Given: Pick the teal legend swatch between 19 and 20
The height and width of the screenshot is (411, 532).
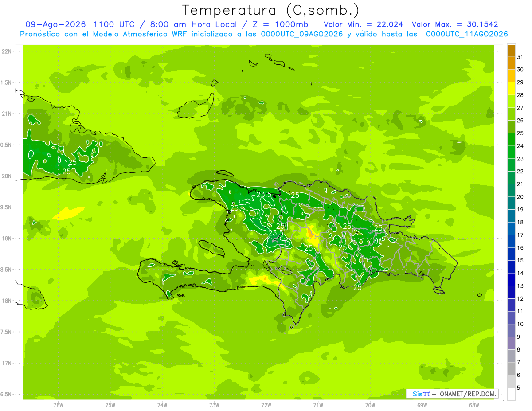Looking at the screenshot, I should [512, 203].
